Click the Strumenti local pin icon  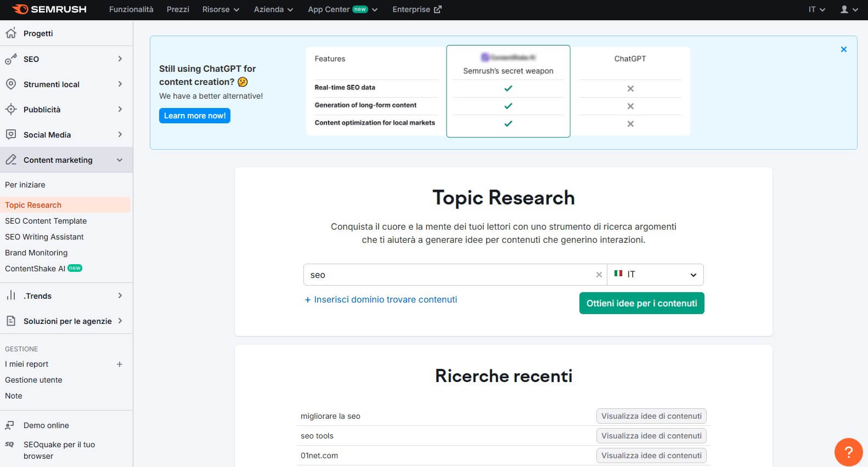10,84
